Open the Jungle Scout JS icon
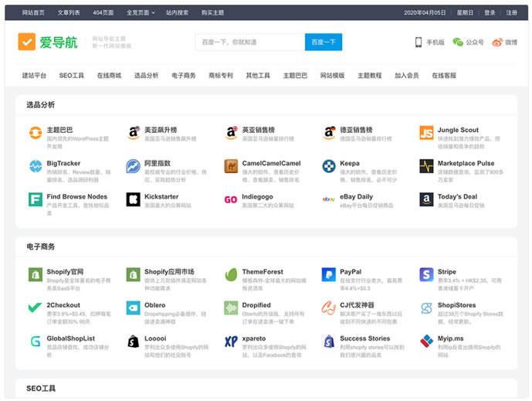532x401 pixels. pos(426,133)
